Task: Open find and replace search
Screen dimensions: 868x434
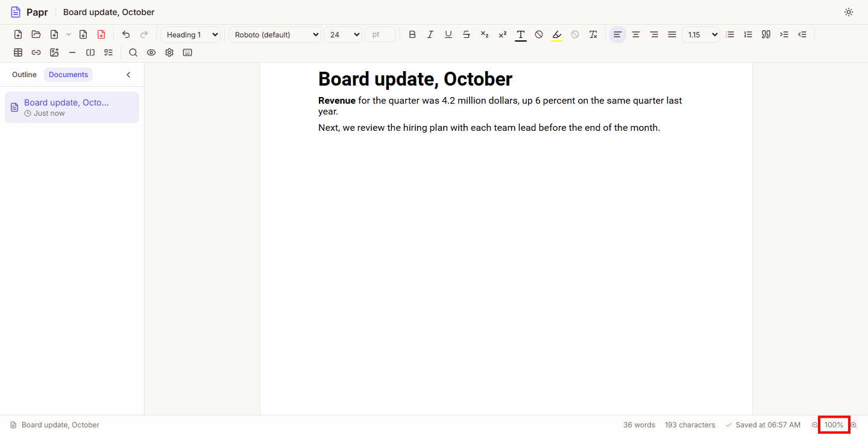Action: click(x=133, y=52)
